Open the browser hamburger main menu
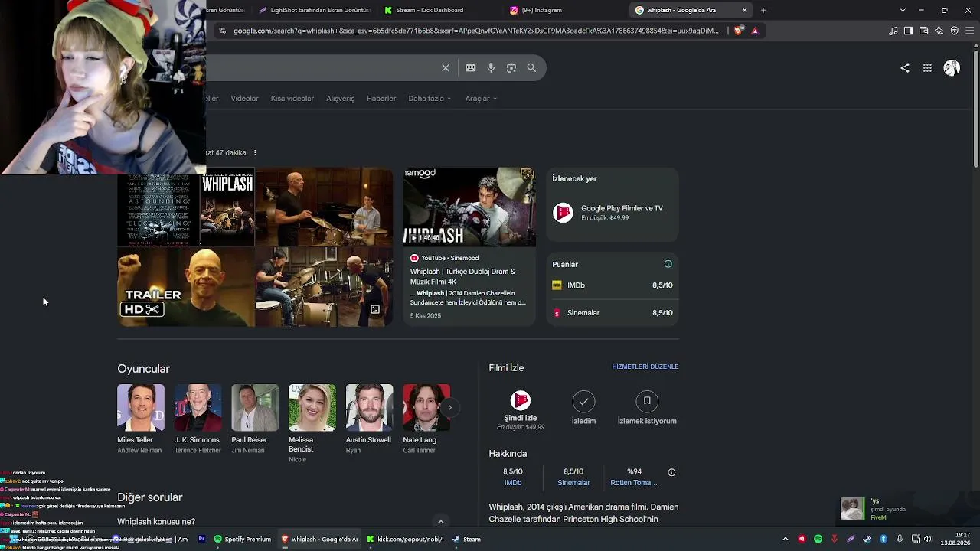The height and width of the screenshot is (551, 980). pos(969,31)
